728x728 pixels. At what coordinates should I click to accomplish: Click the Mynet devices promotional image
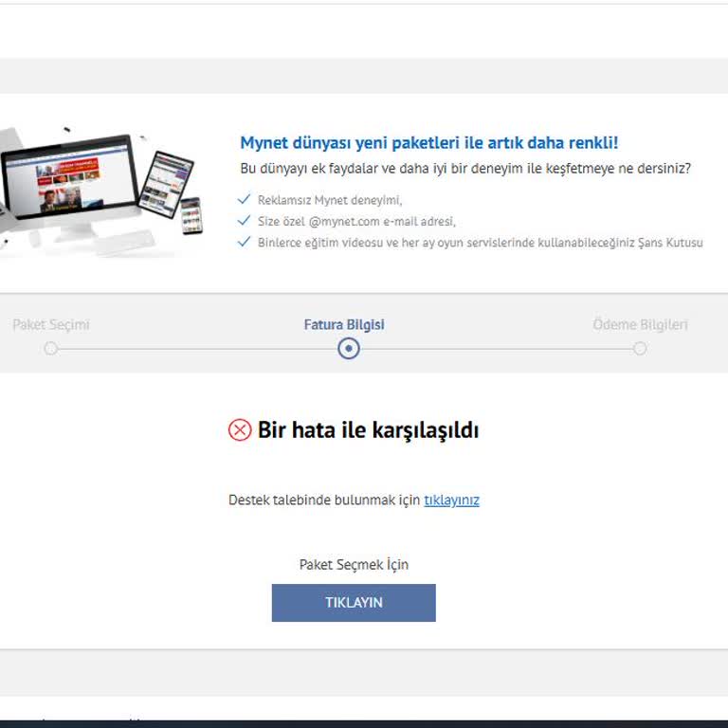pos(101,191)
